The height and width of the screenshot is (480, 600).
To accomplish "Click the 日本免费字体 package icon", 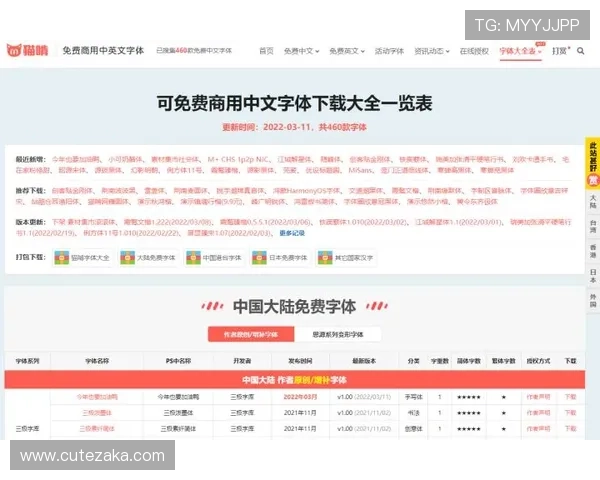I will click(259, 258).
